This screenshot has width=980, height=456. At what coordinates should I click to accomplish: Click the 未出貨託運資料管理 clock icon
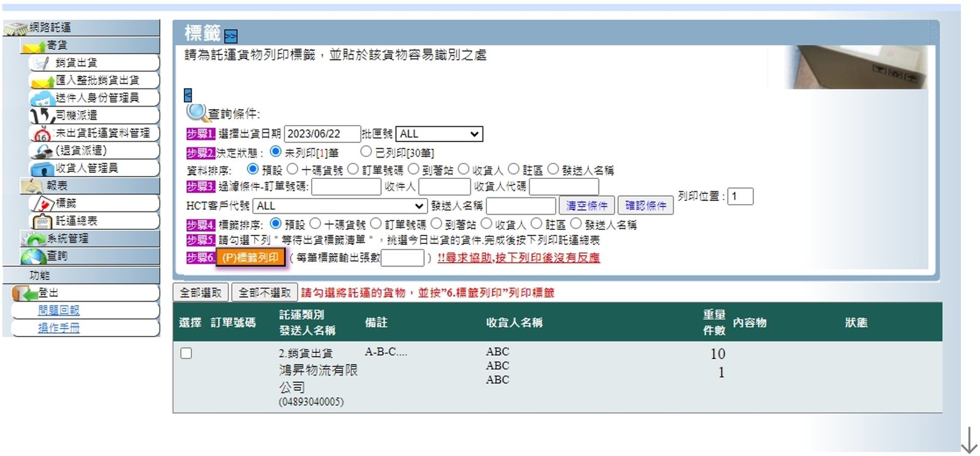point(42,134)
